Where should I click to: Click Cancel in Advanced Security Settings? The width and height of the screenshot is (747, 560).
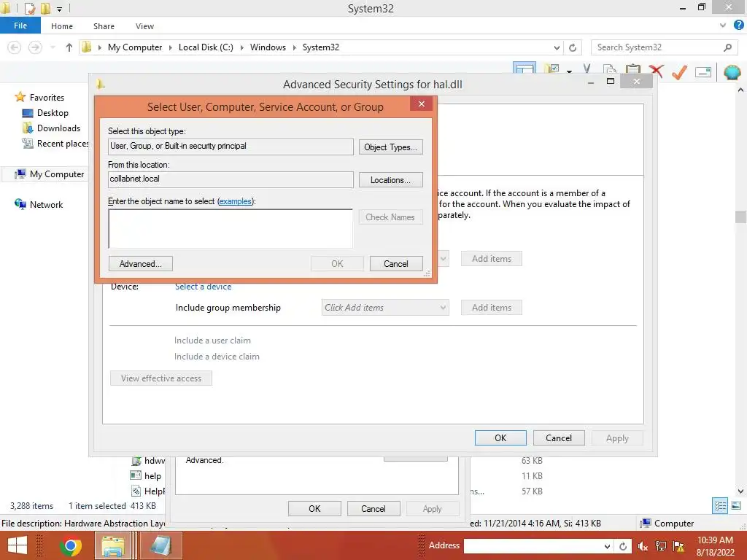[x=558, y=438]
